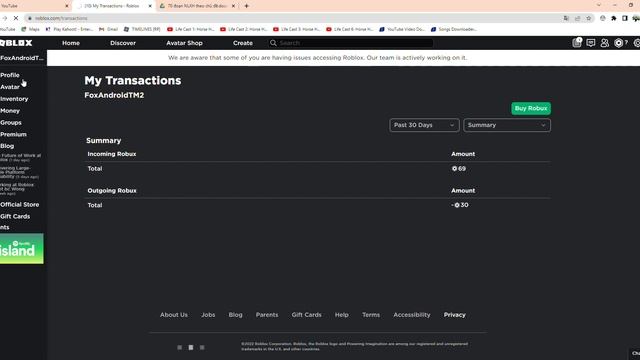Image resolution: width=640 pixels, height=360 pixels.
Task: Open the TIMELINES bookmark
Action: pyautogui.click(x=142, y=29)
